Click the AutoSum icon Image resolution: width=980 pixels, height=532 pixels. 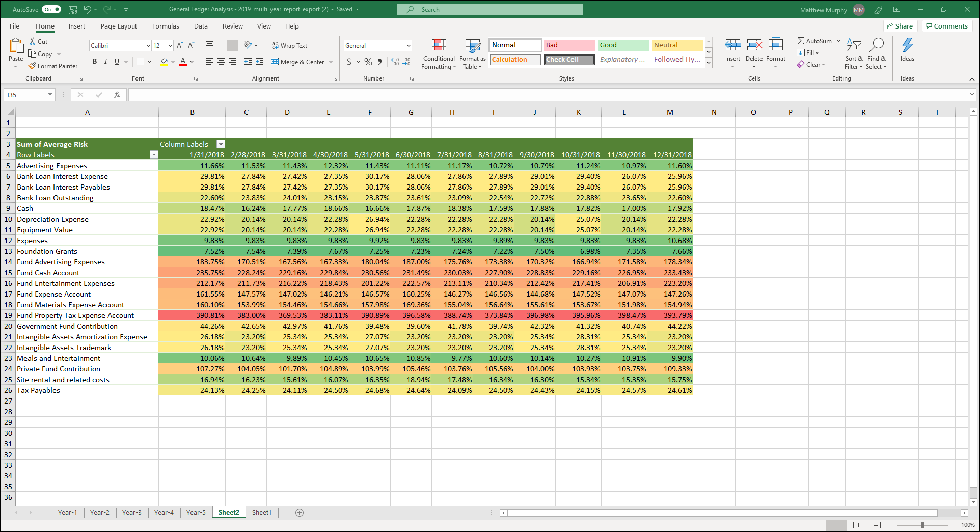(x=814, y=41)
